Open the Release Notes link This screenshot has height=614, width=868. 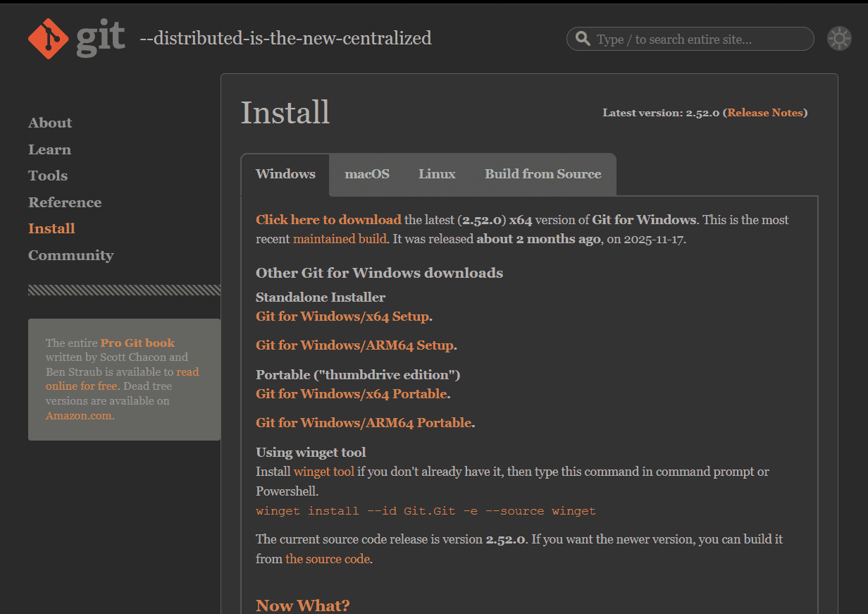pyautogui.click(x=765, y=113)
